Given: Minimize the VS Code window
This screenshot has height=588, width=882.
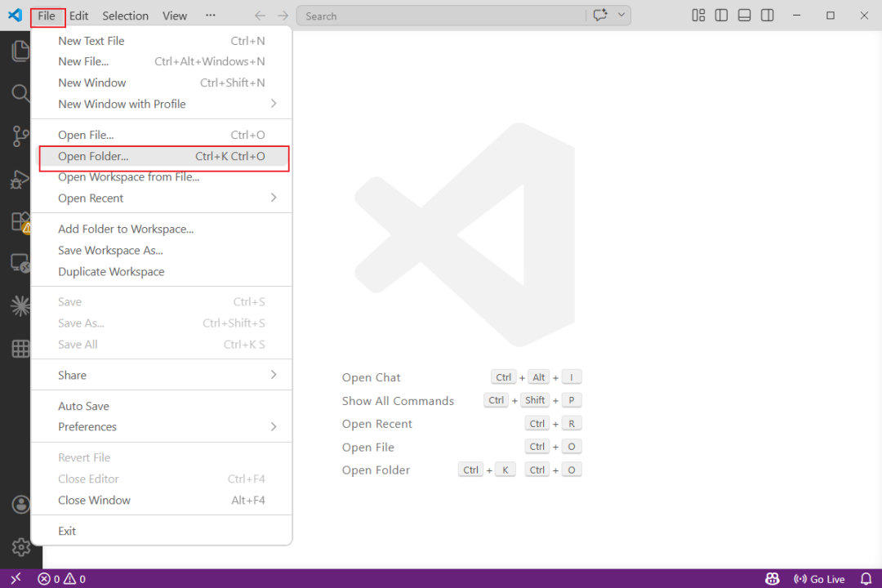Looking at the screenshot, I should 796,16.
